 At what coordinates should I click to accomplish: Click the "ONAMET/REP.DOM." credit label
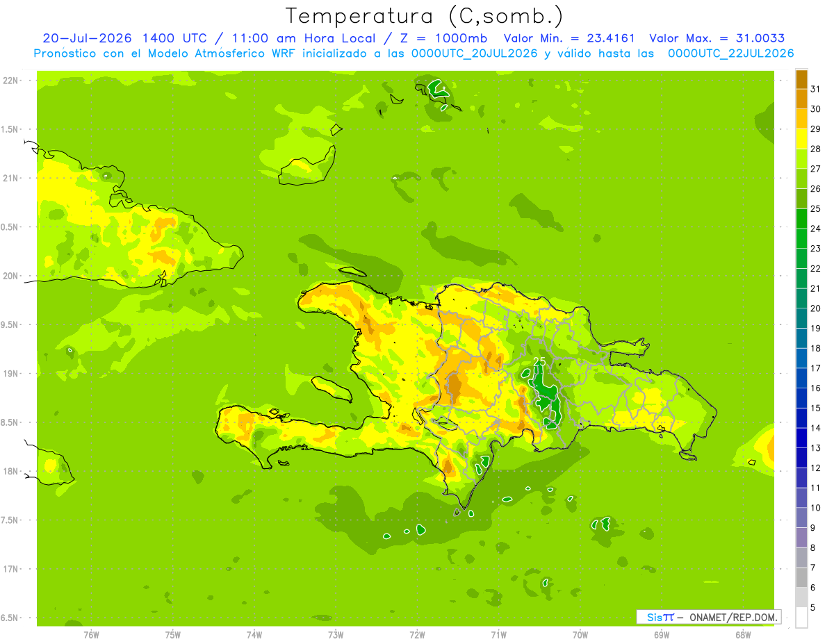[x=733, y=617]
